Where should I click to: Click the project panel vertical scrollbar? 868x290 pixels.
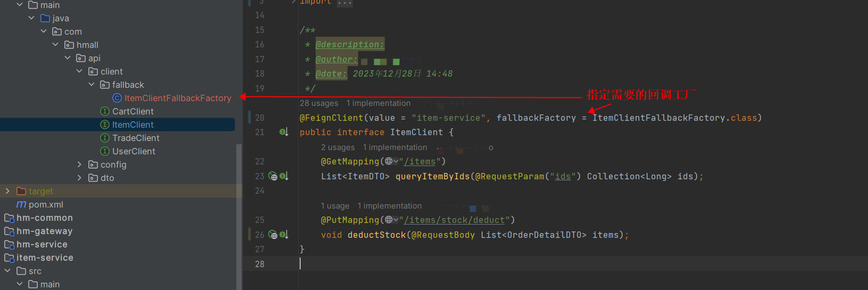pyautogui.click(x=239, y=213)
